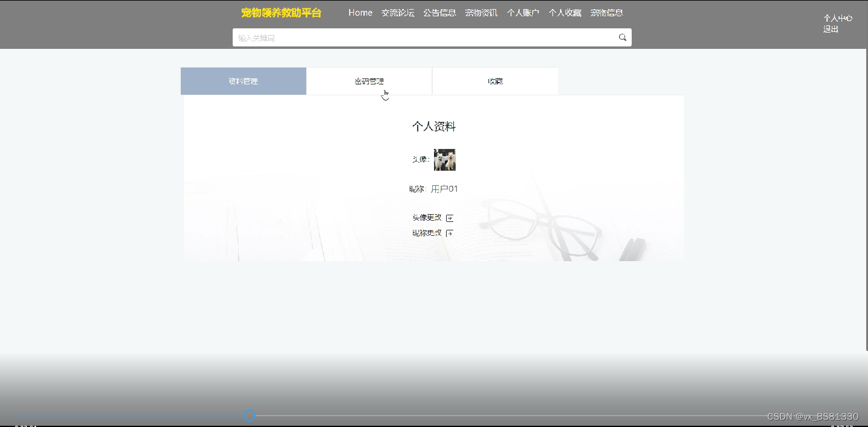
Task: Click the 退出 logout link
Action: point(831,29)
